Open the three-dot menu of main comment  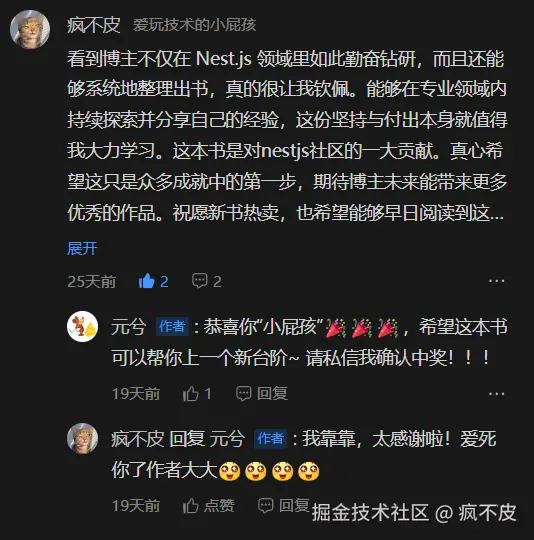496,281
